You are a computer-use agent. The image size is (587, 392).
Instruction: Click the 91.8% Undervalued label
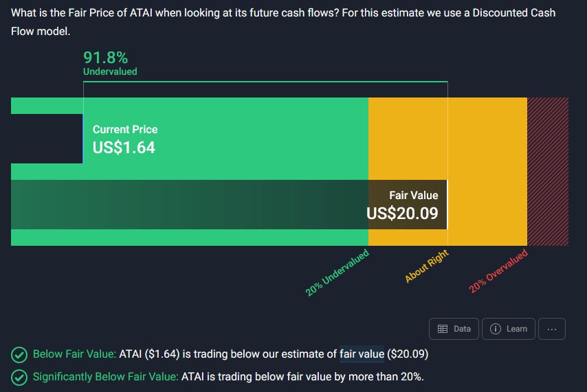(x=106, y=58)
